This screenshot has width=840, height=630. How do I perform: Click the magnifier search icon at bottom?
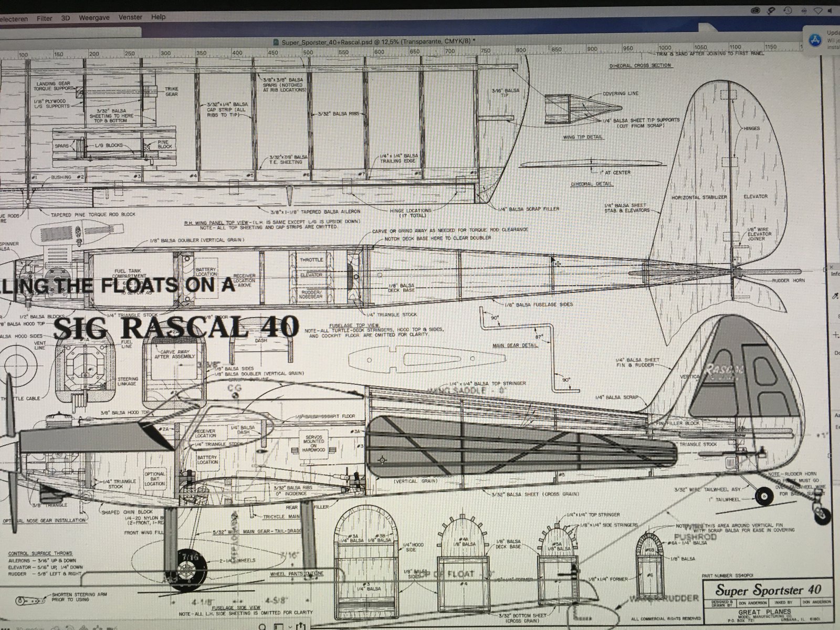point(262,626)
